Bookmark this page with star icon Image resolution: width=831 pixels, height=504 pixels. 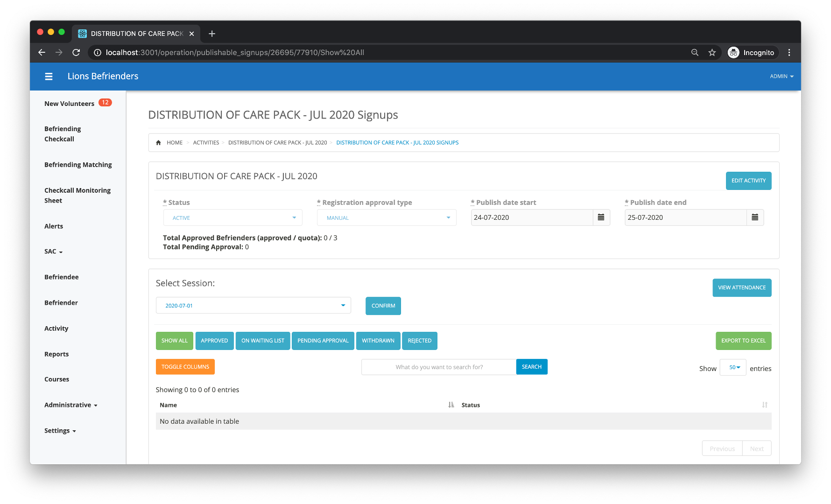[x=712, y=53]
